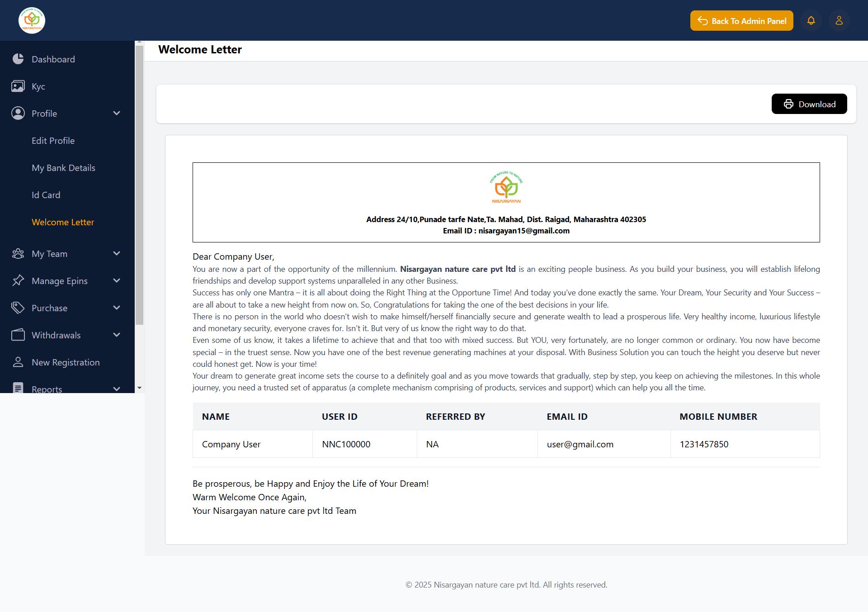Expand the Reports chevron
The image size is (868, 612).
[117, 389]
